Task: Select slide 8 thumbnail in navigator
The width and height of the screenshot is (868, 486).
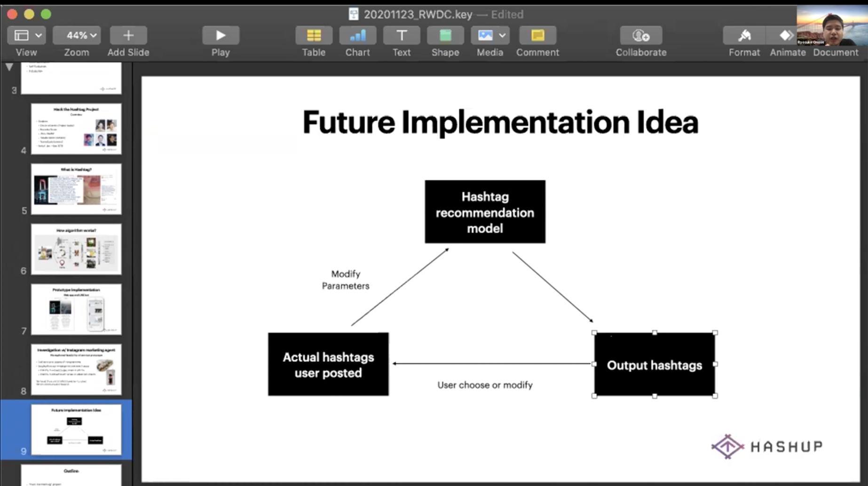Action: click(76, 369)
